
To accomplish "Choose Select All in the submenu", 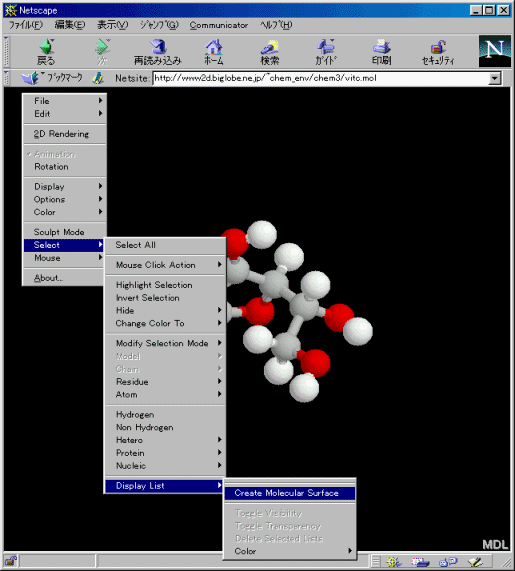I will (x=165, y=245).
